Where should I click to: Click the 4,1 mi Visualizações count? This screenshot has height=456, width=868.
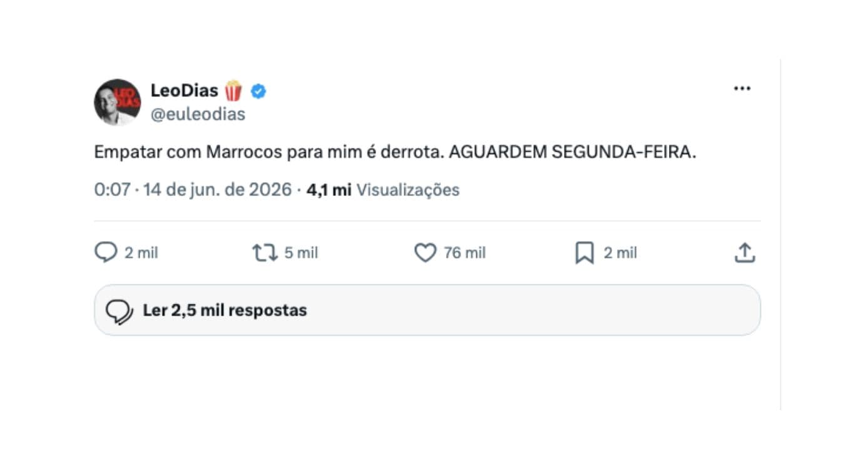click(x=383, y=190)
